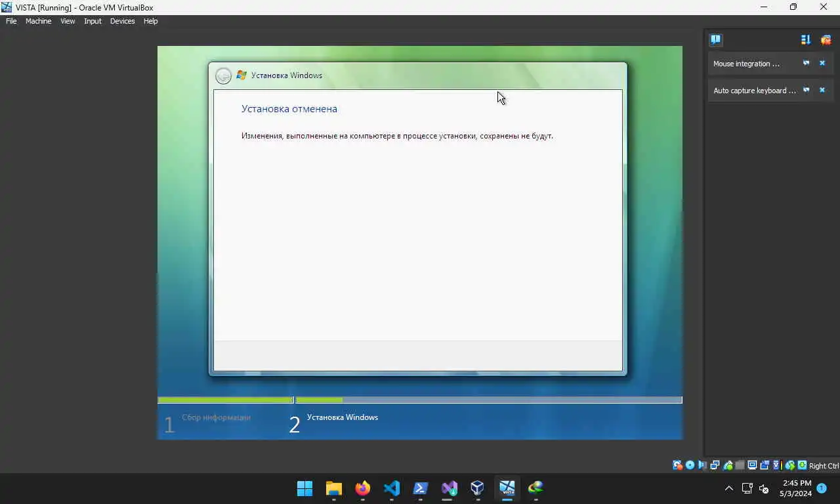This screenshot has height=504, width=840.
Task: Click the step 2 installation progress bar
Action: pos(489,400)
